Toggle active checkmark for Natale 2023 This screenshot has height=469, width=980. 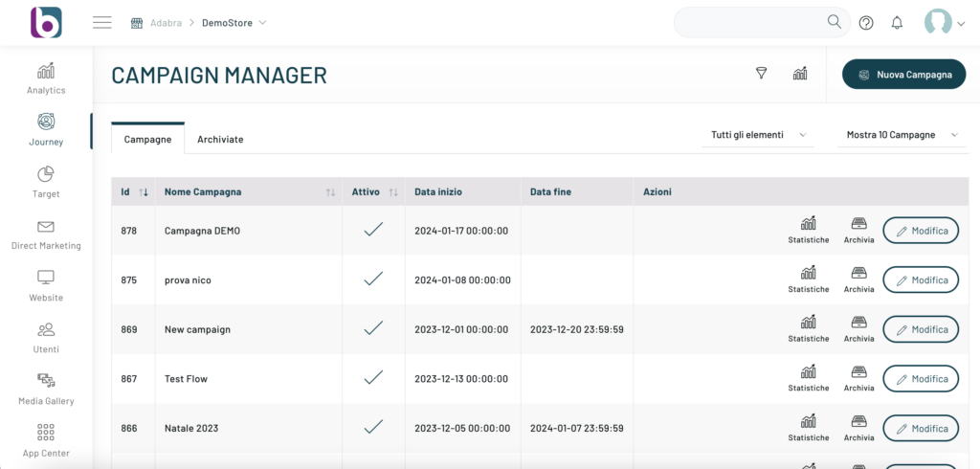coord(373,427)
